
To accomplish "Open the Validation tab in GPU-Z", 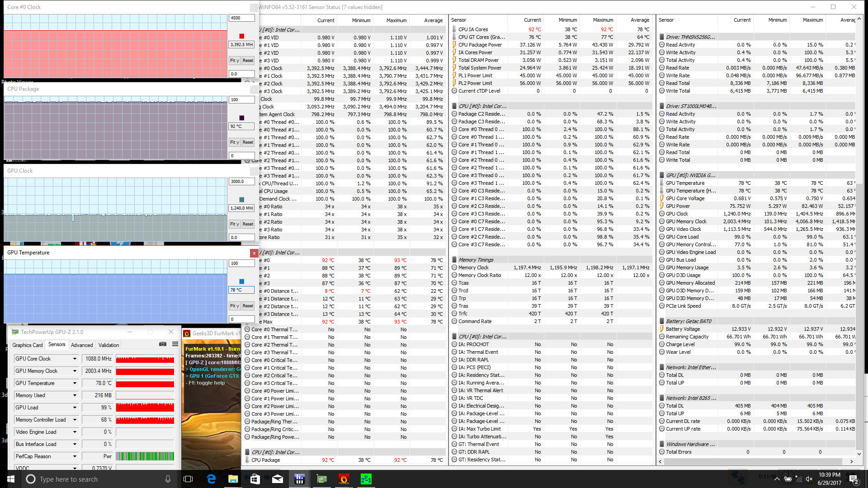I will click(109, 345).
